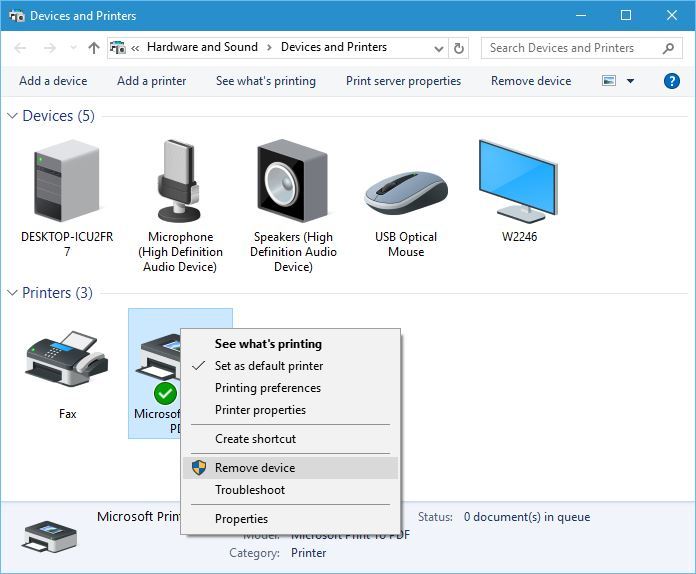Image resolution: width=696 pixels, height=574 pixels.
Task: Click Add a printer in toolbar
Action: click(x=151, y=81)
